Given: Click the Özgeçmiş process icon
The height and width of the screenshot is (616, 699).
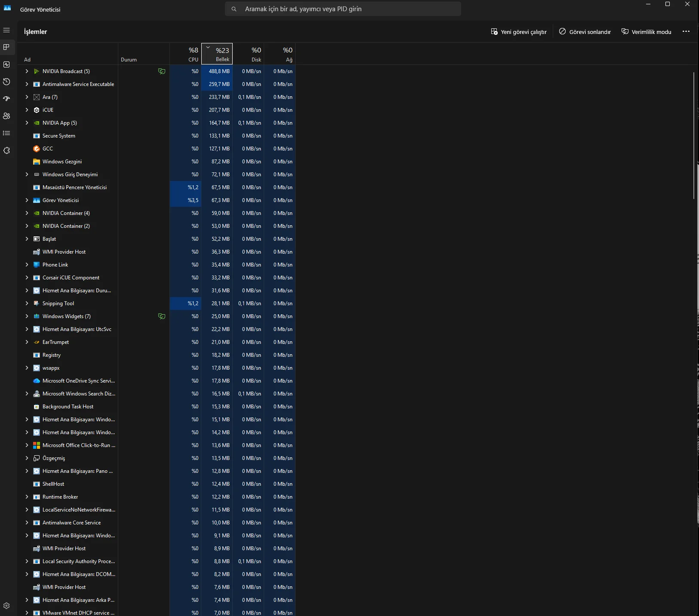Looking at the screenshot, I should click(37, 458).
